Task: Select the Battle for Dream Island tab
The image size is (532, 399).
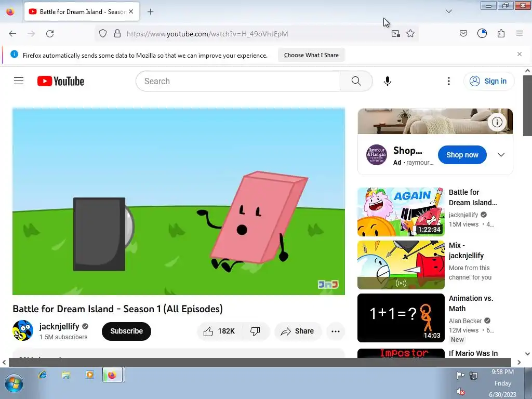Action: tap(82, 12)
